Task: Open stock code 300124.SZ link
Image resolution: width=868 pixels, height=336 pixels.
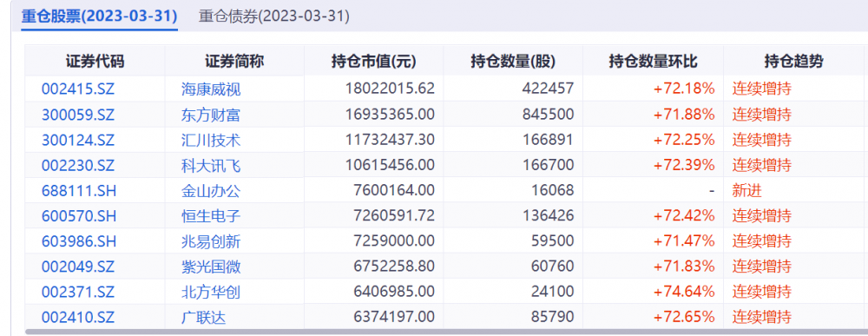Action: click(x=78, y=140)
